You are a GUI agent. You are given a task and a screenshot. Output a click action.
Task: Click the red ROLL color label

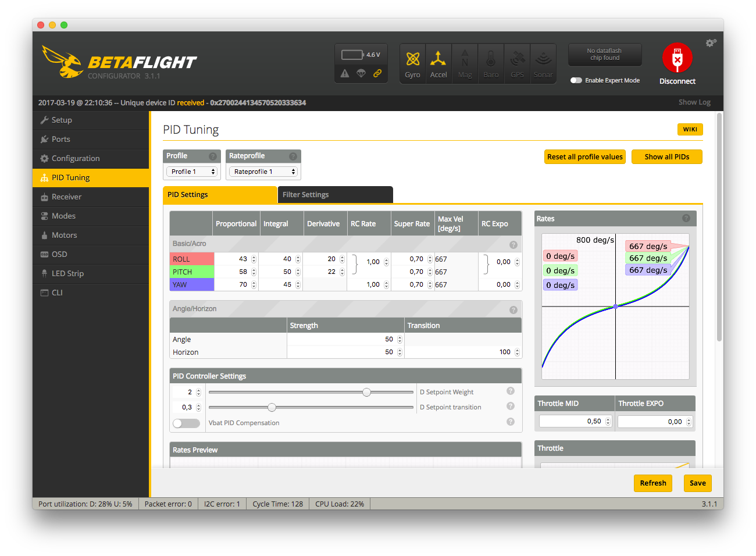[192, 259]
